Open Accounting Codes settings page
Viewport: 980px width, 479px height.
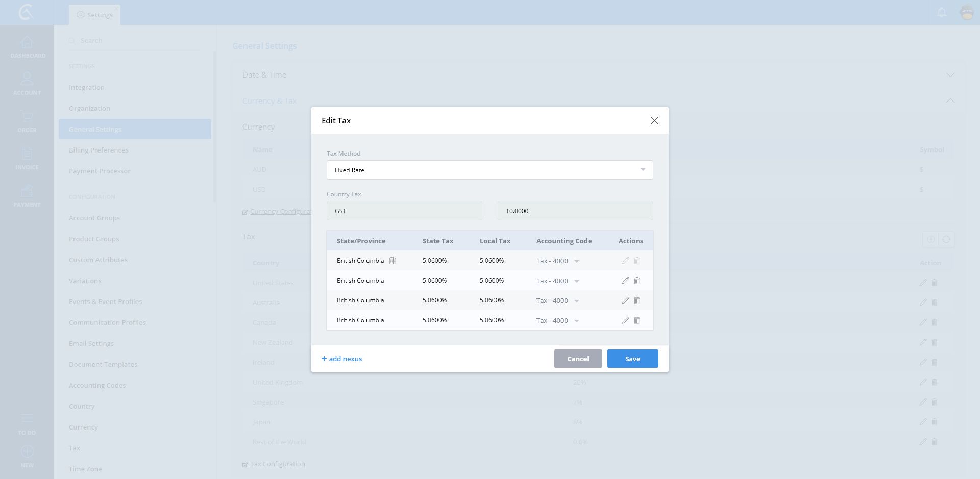pos(97,386)
